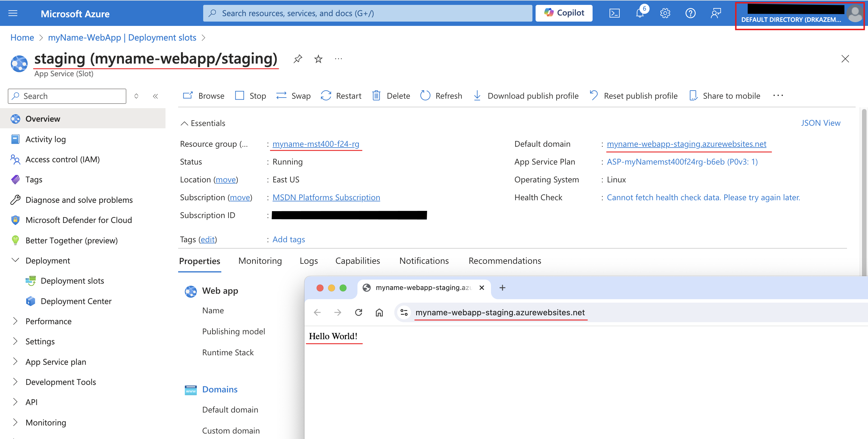Open the default domain link in Essentials

(686, 144)
